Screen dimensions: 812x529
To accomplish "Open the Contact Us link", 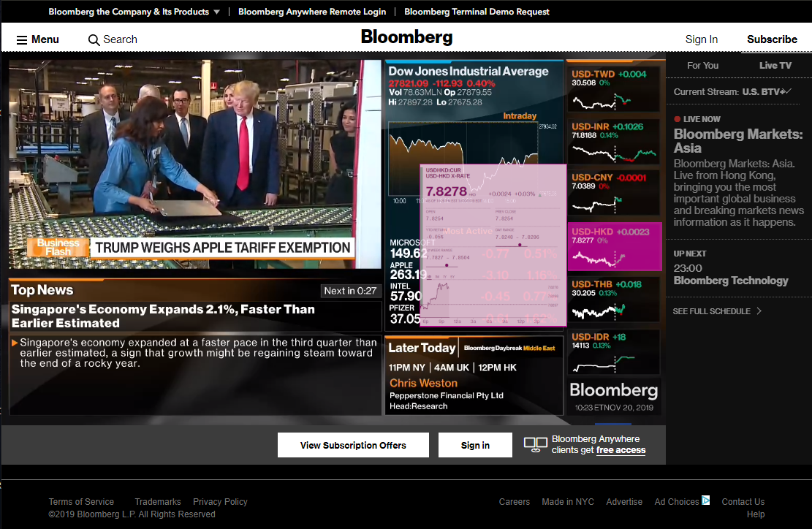I will click(x=743, y=501).
